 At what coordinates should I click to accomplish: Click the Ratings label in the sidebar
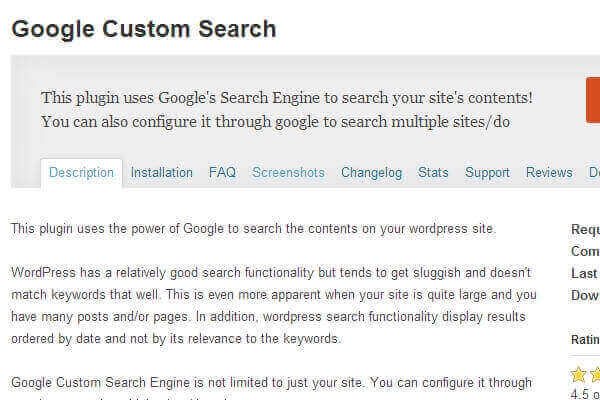click(585, 339)
